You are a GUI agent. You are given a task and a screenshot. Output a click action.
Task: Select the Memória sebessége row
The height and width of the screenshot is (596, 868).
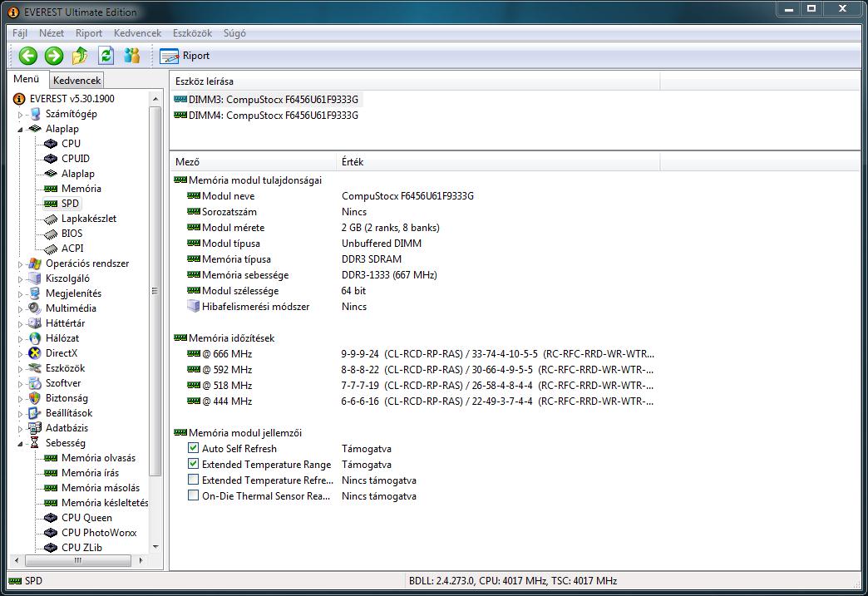[313, 275]
